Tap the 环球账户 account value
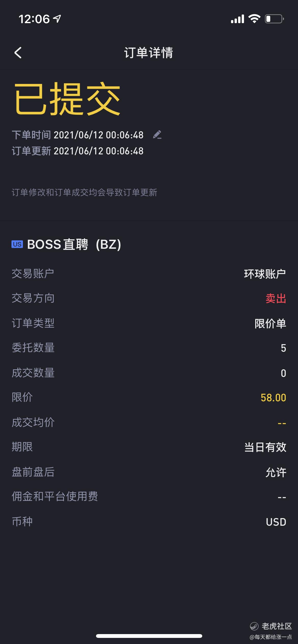The image size is (298, 644). pyautogui.click(x=265, y=274)
